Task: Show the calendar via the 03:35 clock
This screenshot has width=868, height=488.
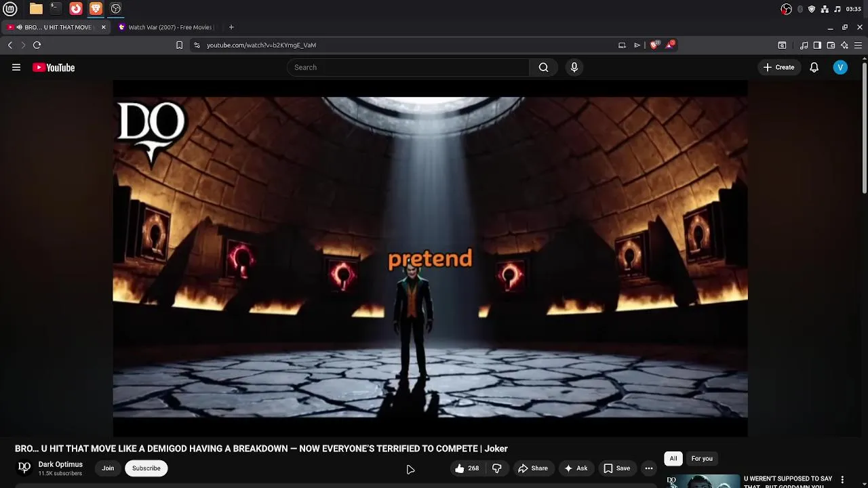Action: click(854, 9)
